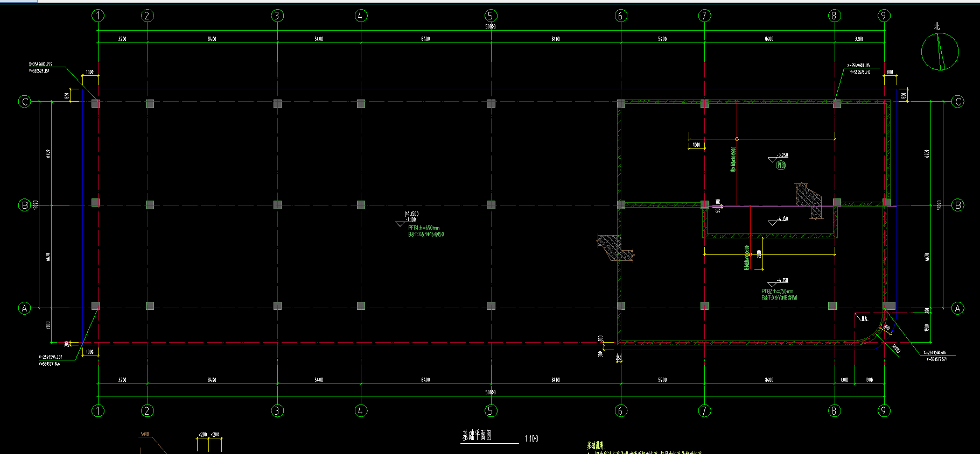
Task: Select the bottom-right X/Y coordinate label
Action: point(935,356)
